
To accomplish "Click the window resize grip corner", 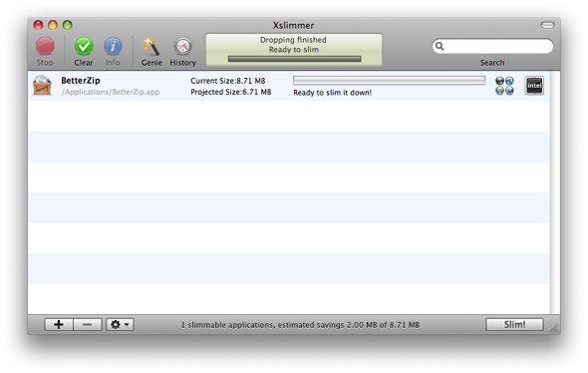I will 554,328.
